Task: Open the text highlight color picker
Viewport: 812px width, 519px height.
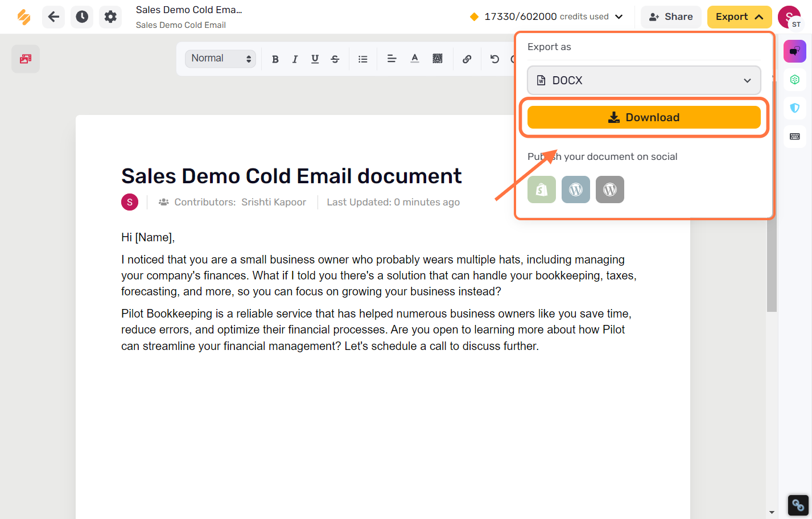Action: point(438,59)
